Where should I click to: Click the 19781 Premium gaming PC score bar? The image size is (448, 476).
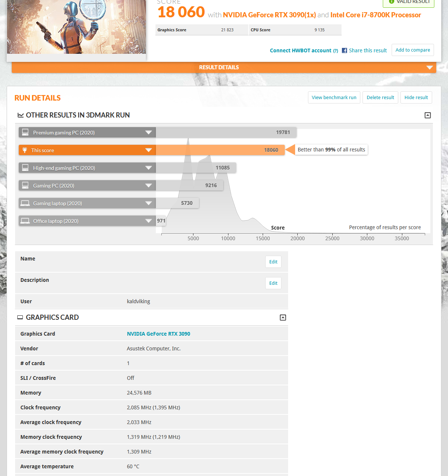click(x=226, y=132)
